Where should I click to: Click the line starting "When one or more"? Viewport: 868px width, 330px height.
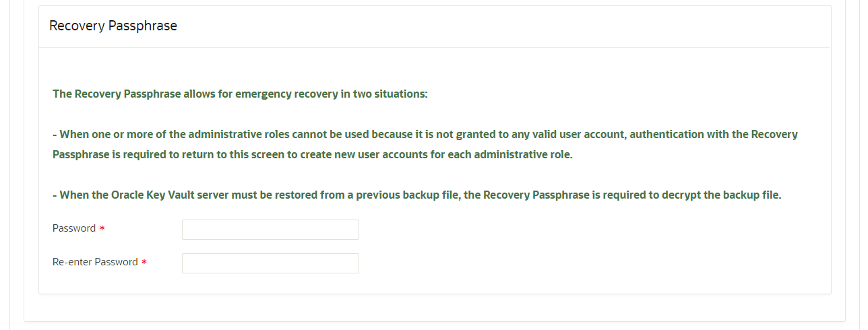[425, 134]
